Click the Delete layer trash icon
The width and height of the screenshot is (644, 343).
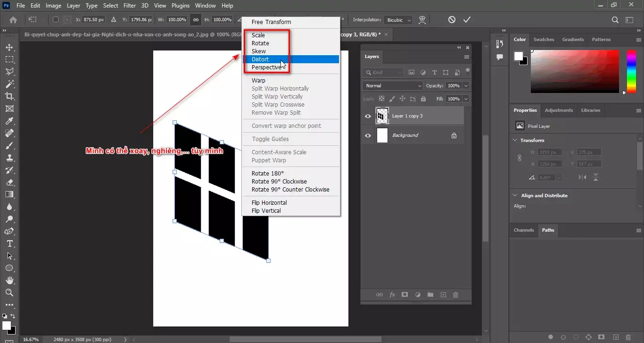[x=455, y=294]
